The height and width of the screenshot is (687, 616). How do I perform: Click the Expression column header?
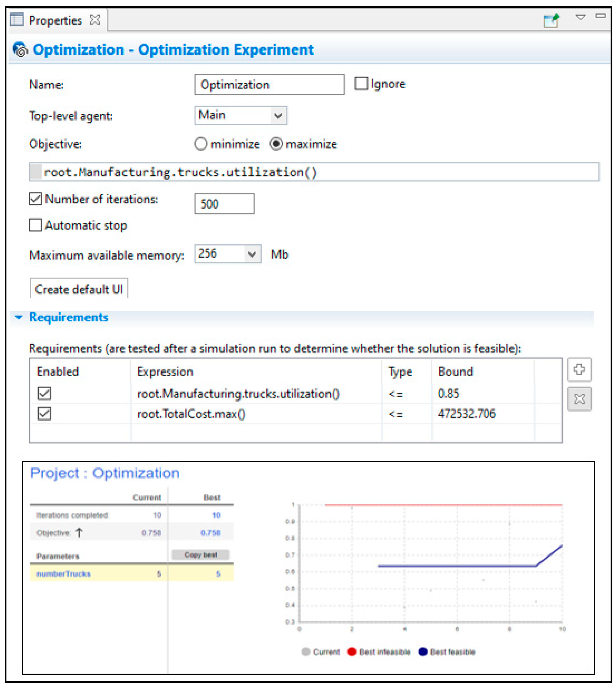click(165, 372)
